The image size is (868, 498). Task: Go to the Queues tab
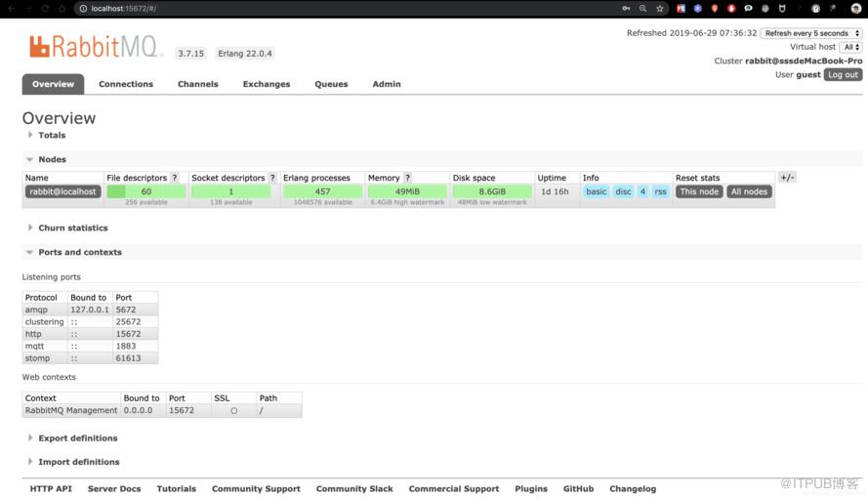coord(331,84)
